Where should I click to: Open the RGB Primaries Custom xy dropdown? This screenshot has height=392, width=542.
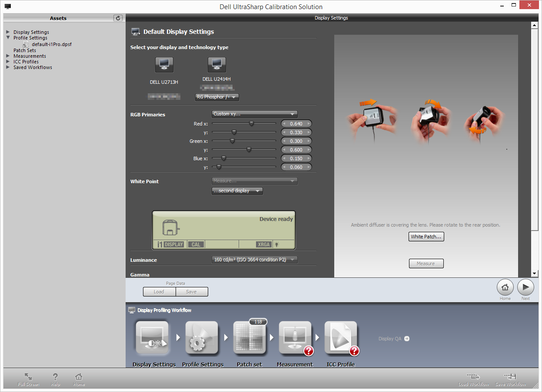point(255,114)
